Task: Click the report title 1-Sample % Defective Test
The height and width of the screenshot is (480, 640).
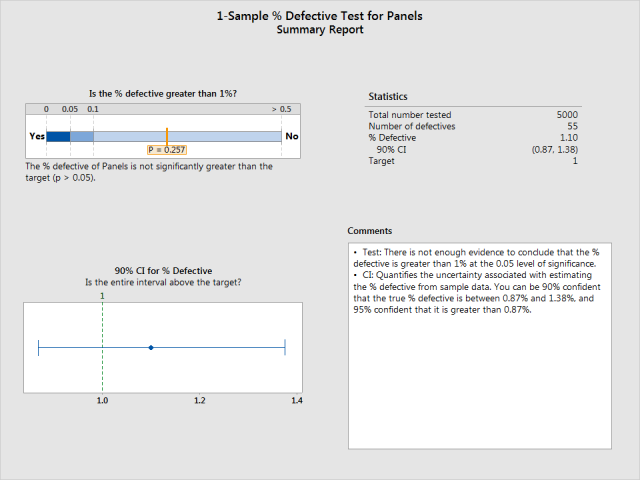Action: 320,17
